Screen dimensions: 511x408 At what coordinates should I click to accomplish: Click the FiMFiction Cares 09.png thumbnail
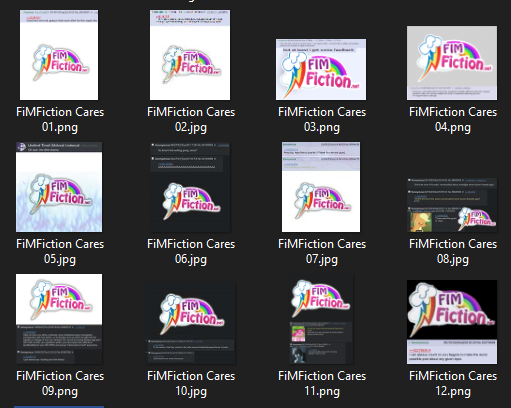[59, 319]
